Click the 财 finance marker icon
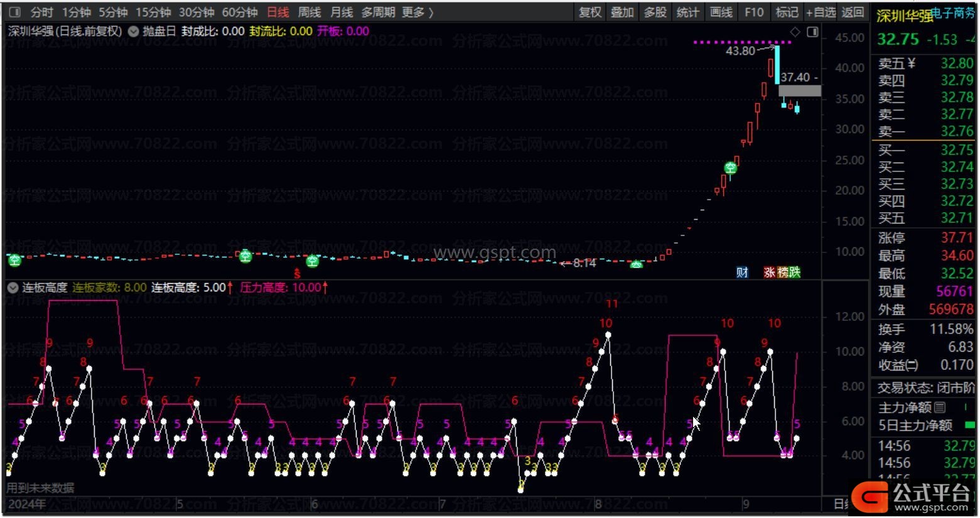 pos(742,272)
